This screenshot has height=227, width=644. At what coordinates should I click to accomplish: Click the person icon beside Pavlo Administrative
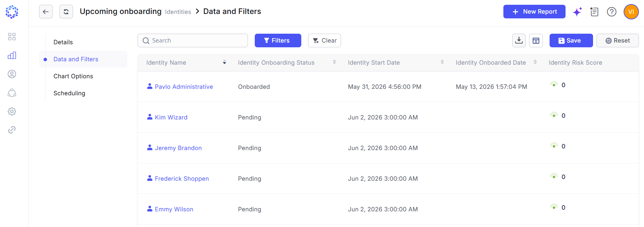149,86
